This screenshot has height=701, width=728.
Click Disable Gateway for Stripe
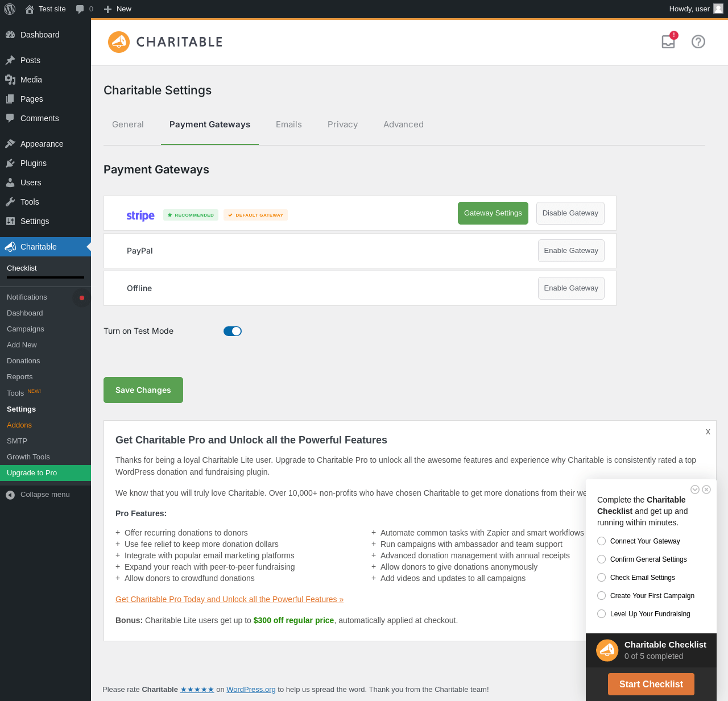click(x=570, y=213)
